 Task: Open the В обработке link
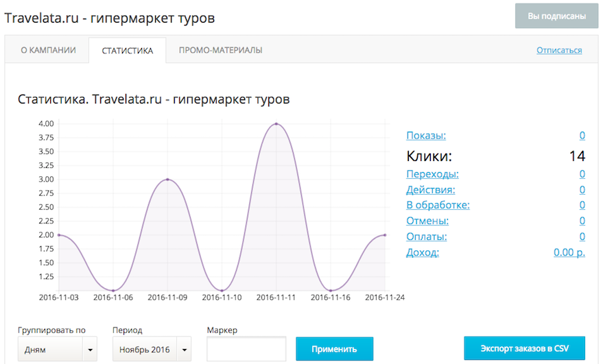pos(438,205)
